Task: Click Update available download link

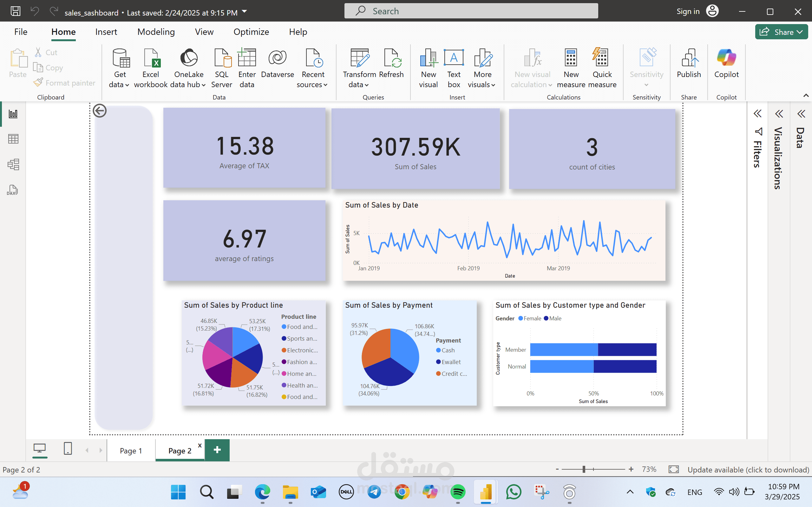Action: pos(748,469)
